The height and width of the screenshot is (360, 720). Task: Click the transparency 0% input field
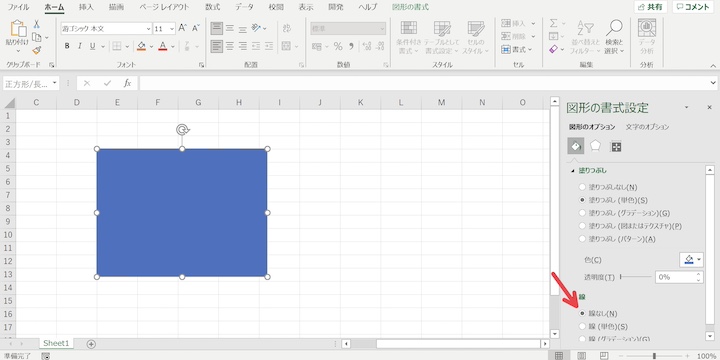(675, 277)
